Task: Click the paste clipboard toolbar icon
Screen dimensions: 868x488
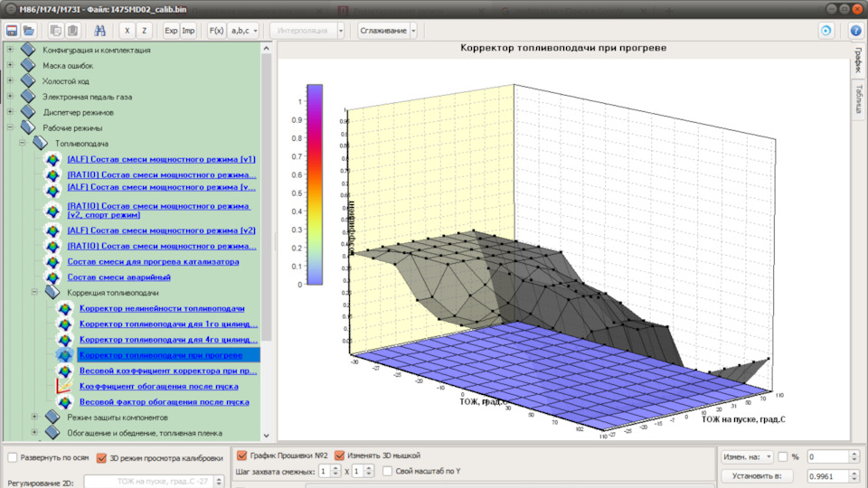Action: click(72, 31)
